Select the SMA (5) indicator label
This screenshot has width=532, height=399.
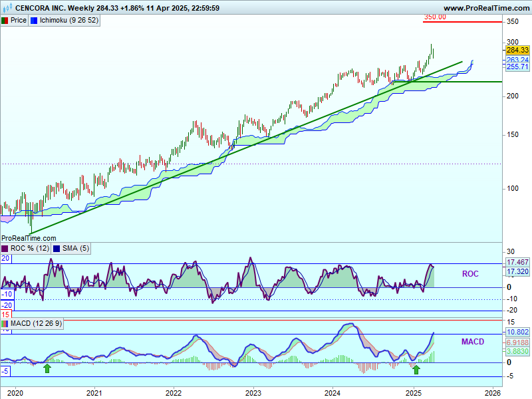(x=75, y=248)
